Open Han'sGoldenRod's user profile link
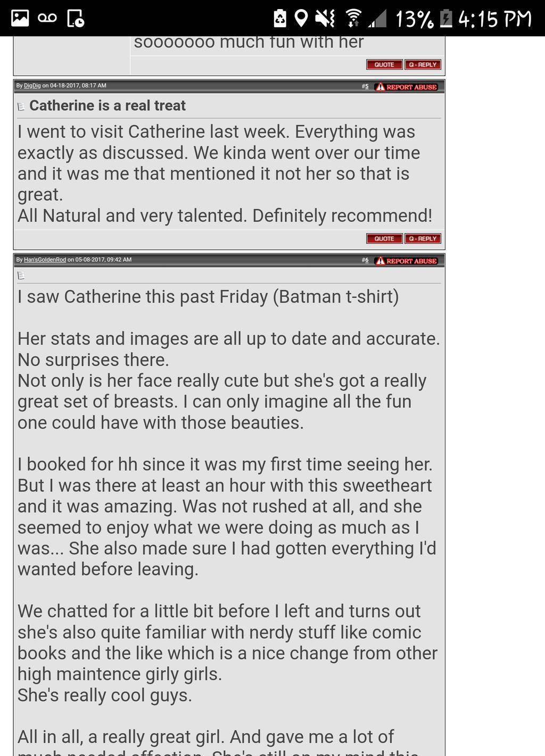545x756 pixels. pyautogui.click(x=45, y=260)
